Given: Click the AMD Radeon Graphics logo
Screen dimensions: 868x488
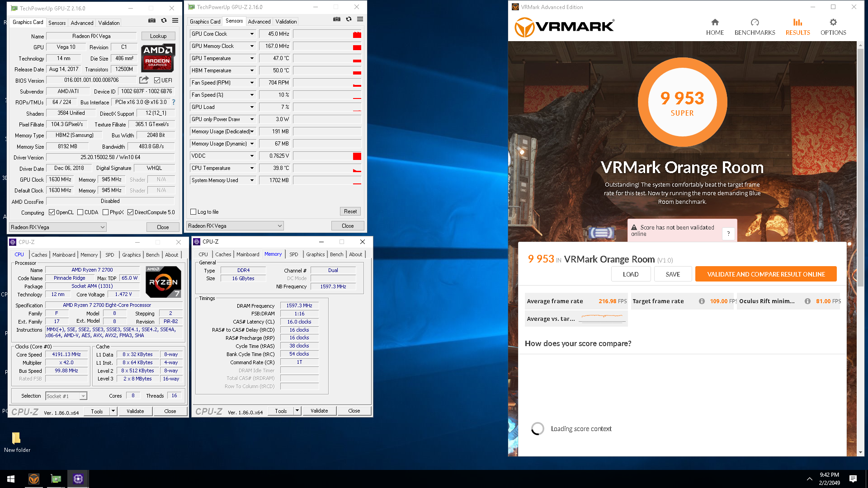Looking at the screenshot, I should coord(158,58).
